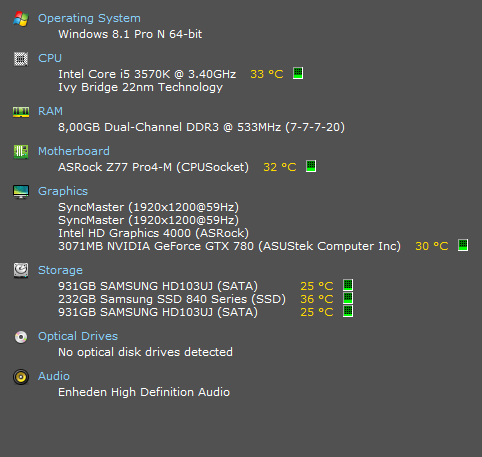Click the Audio speaker icon
Image resolution: width=482 pixels, height=457 pixels.
21,377
